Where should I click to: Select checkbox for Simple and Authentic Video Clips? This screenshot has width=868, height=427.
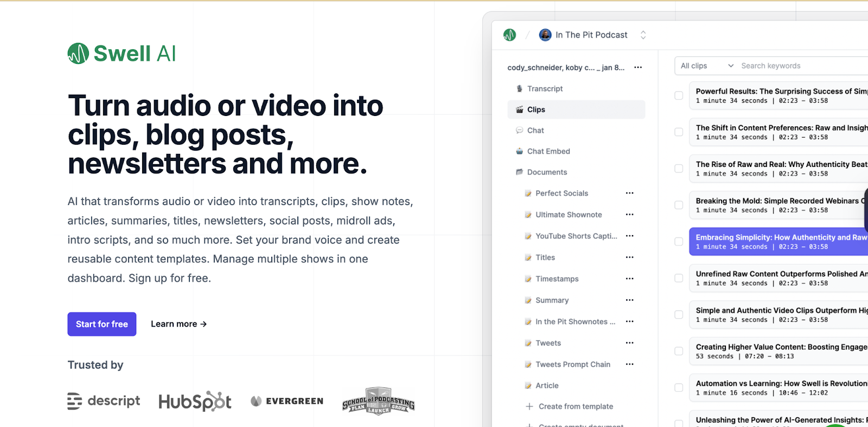point(679,315)
